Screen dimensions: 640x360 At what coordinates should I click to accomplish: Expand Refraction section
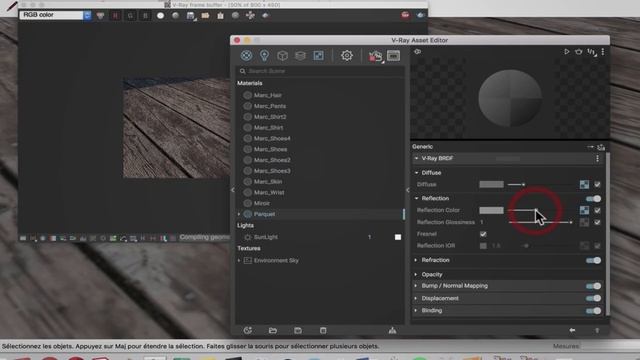416,260
